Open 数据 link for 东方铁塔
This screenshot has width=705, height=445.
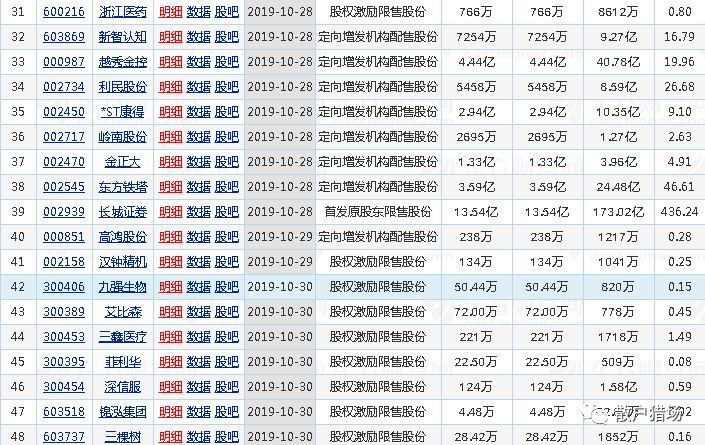(x=198, y=187)
